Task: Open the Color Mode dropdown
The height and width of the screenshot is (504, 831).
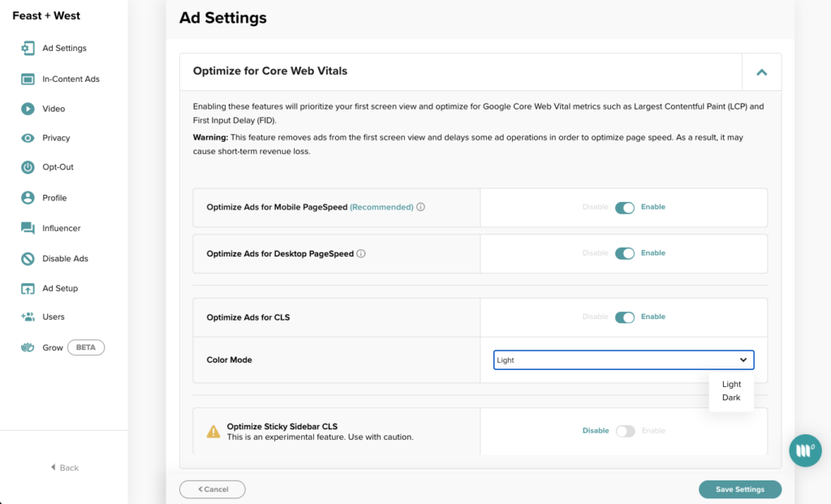Action: [623, 360]
